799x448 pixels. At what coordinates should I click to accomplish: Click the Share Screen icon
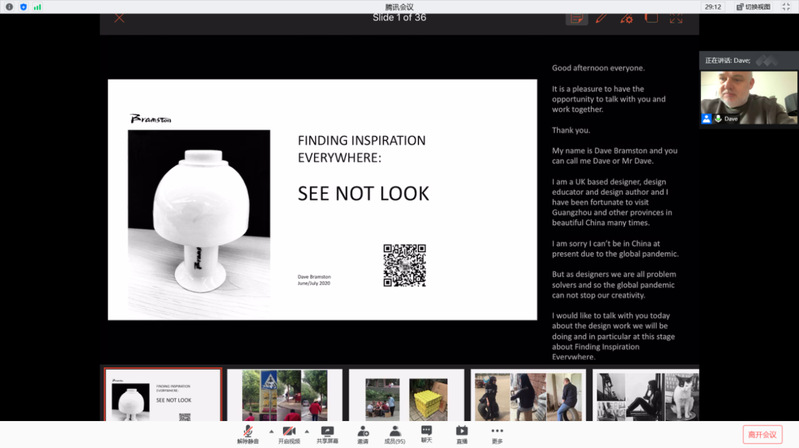tap(326, 431)
